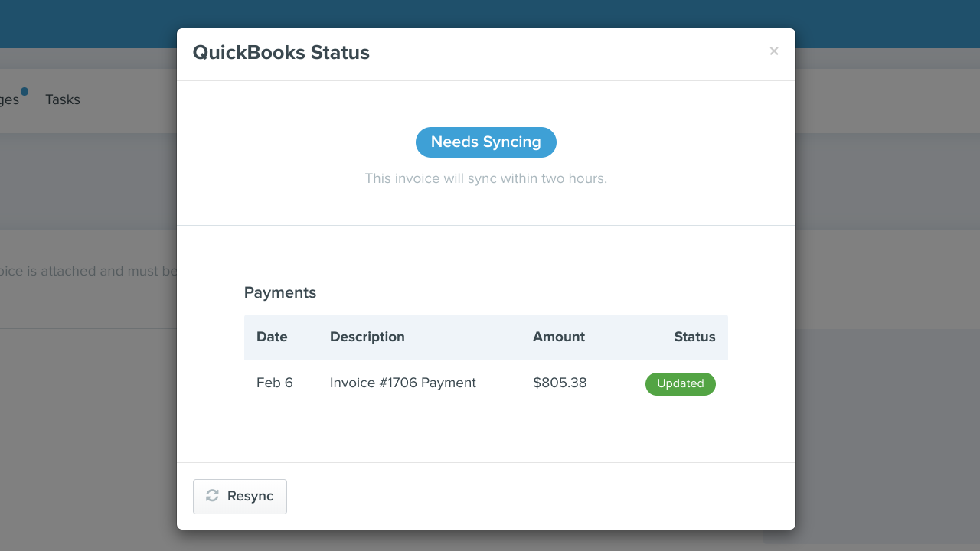
Task: Click the Amount column header
Action: click(x=559, y=337)
